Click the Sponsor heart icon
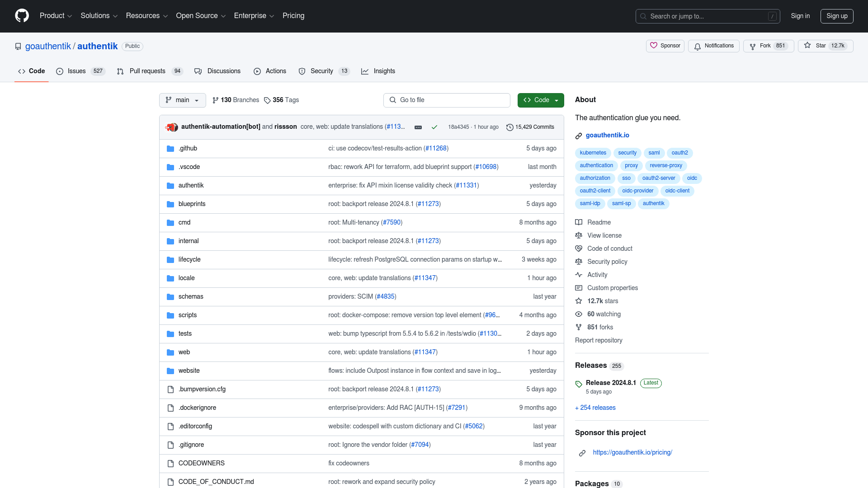 tap(654, 45)
